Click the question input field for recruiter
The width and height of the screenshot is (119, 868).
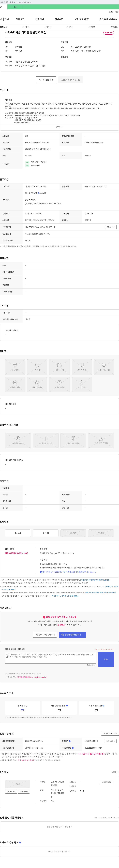(51, 658)
